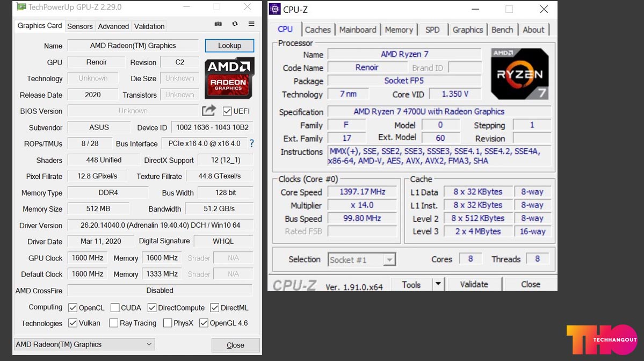The height and width of the screenshot is (361, 644).
Task: Toggle the OpenGL 4.6 checkbox
Action: pyautogui.click(x=204, y=323)
